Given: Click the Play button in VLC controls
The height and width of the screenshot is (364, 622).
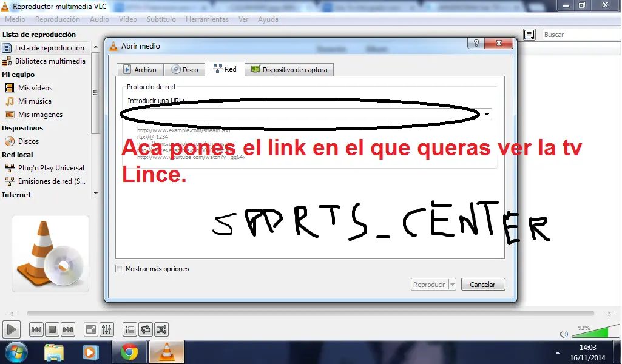Looking at the screenshot, I should (x=12, y=329).
